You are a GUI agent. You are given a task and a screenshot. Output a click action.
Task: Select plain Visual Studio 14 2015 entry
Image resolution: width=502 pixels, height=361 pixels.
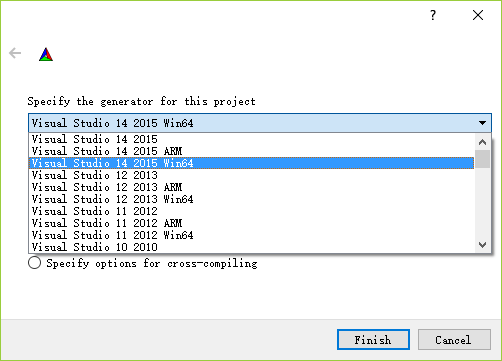(x=252, y=139)
